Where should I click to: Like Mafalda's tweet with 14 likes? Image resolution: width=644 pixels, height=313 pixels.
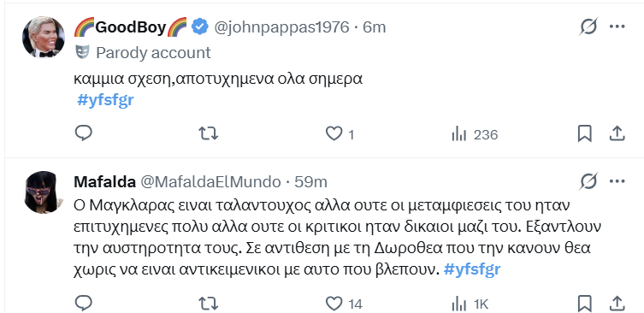point(344,304)
